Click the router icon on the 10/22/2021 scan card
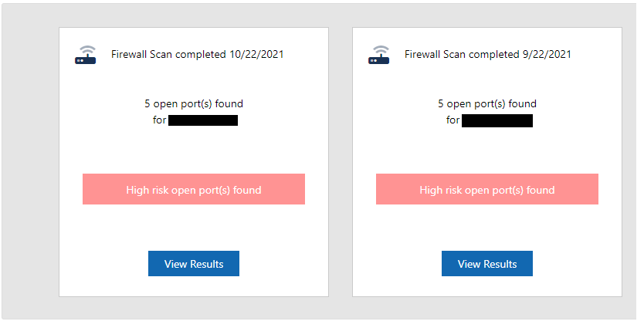This screenshot has width=644, height=321. click(x=86, y=55)
